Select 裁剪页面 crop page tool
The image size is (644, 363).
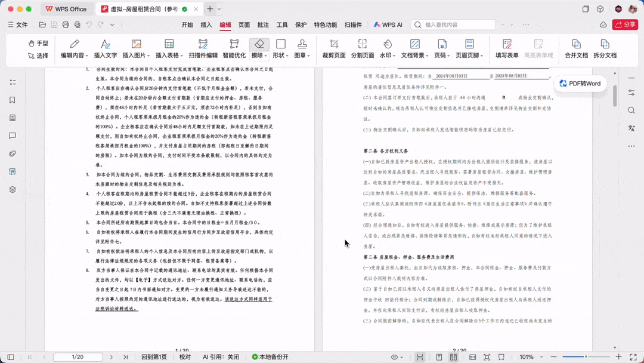point(334,49)
